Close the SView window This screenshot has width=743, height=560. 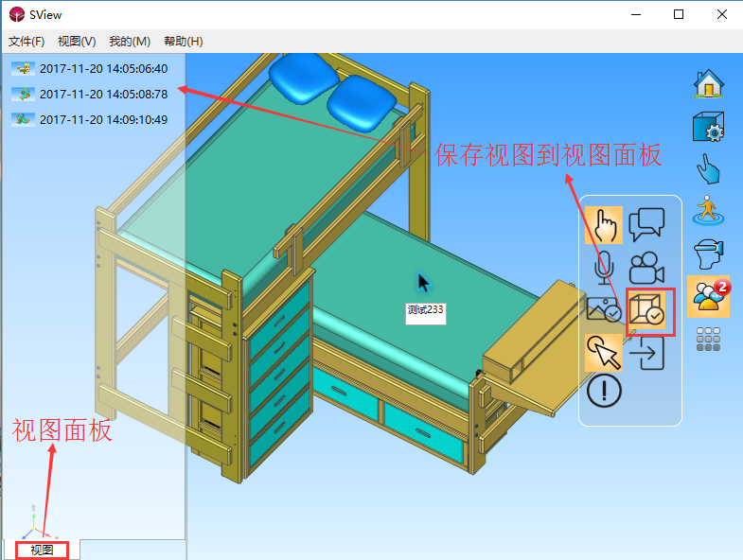coord(721,15)
